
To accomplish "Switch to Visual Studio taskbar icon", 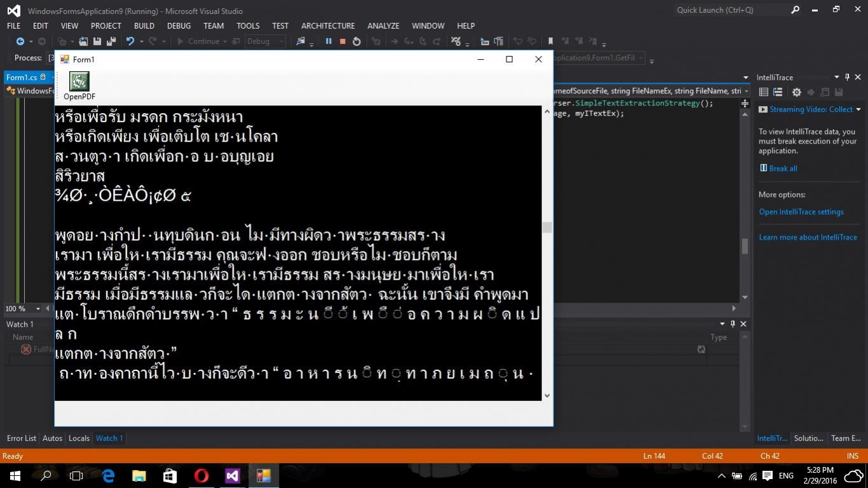I will point(233,475).
